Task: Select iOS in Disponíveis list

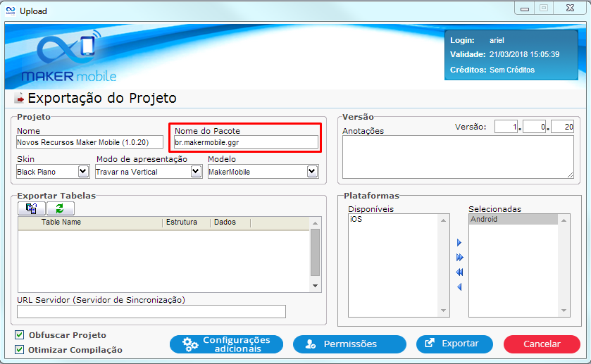Action: 356,220
